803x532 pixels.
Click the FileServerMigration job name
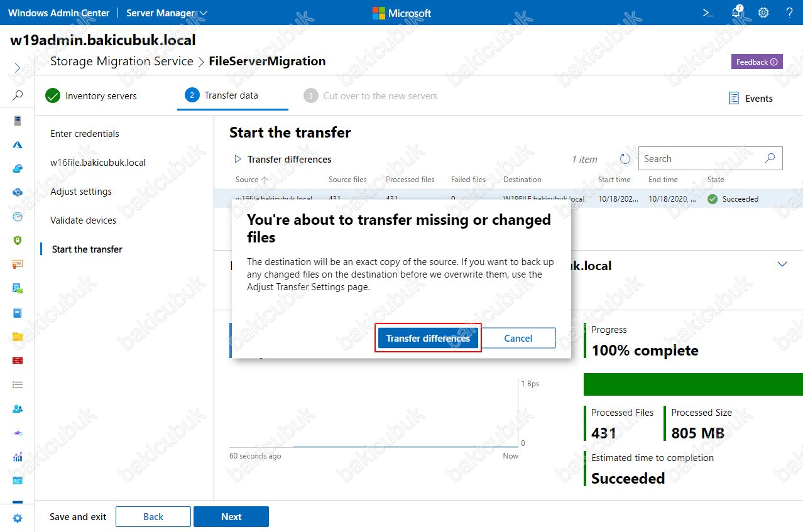[267, 62]
